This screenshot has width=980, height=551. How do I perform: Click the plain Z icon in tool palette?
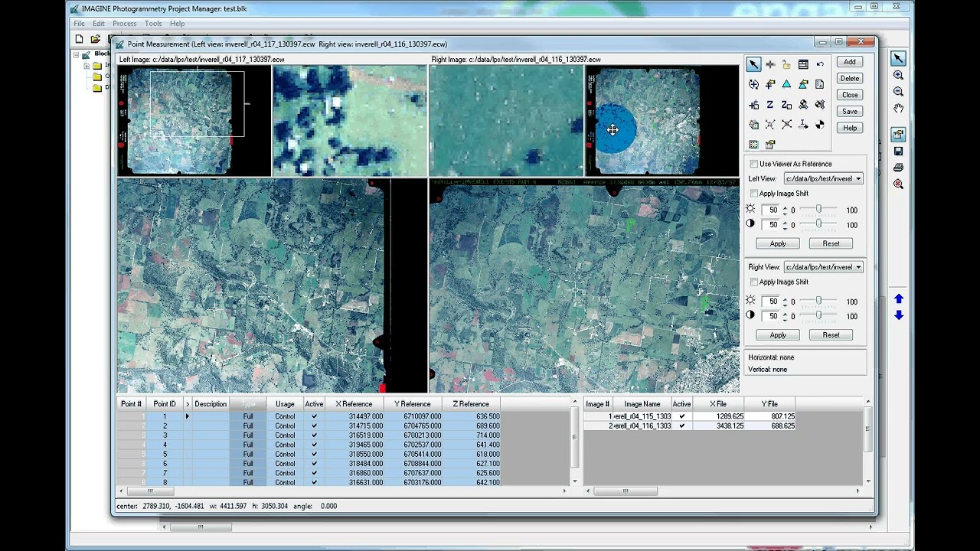[770, 105]
